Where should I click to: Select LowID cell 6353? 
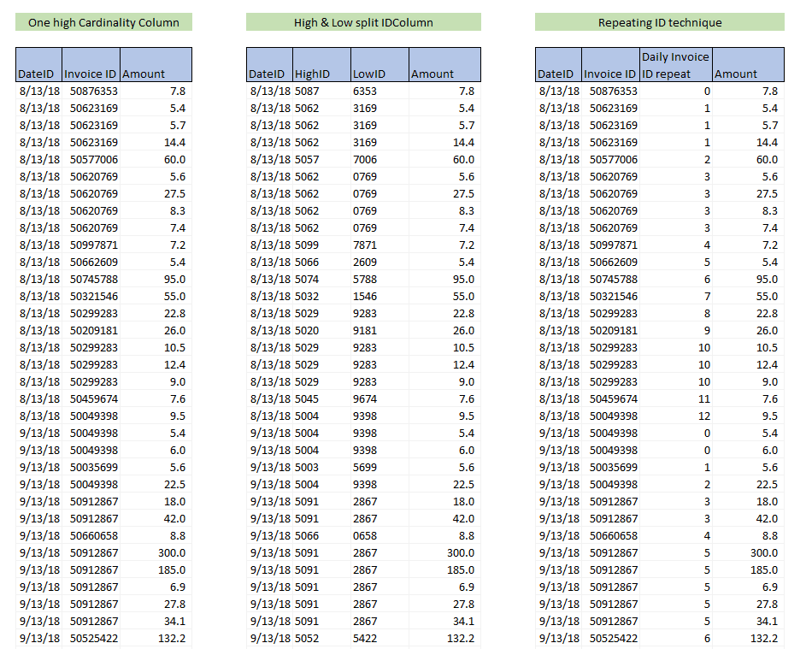tap(380, 91)
